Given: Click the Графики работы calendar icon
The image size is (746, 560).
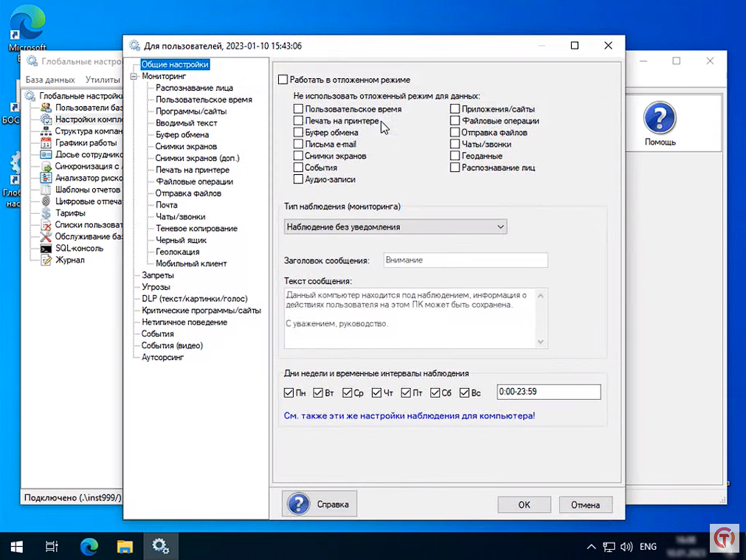Looking at the screenshot, I should coord(46,142).
